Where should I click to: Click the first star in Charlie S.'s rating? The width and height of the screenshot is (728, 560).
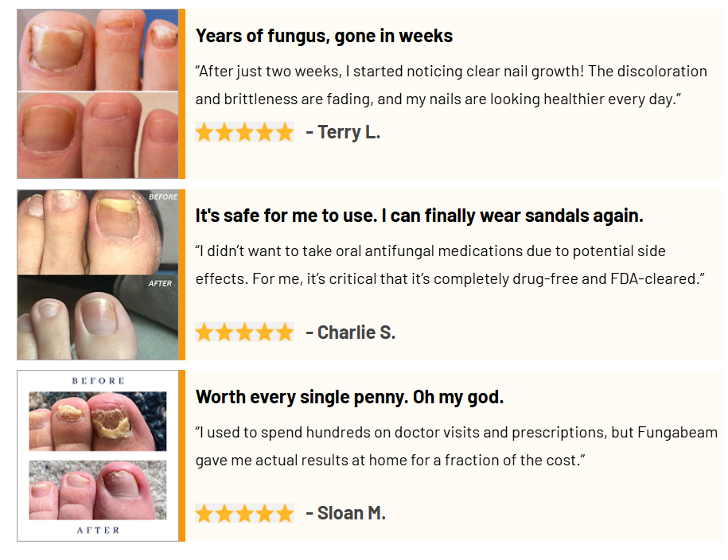coord(204,332)
